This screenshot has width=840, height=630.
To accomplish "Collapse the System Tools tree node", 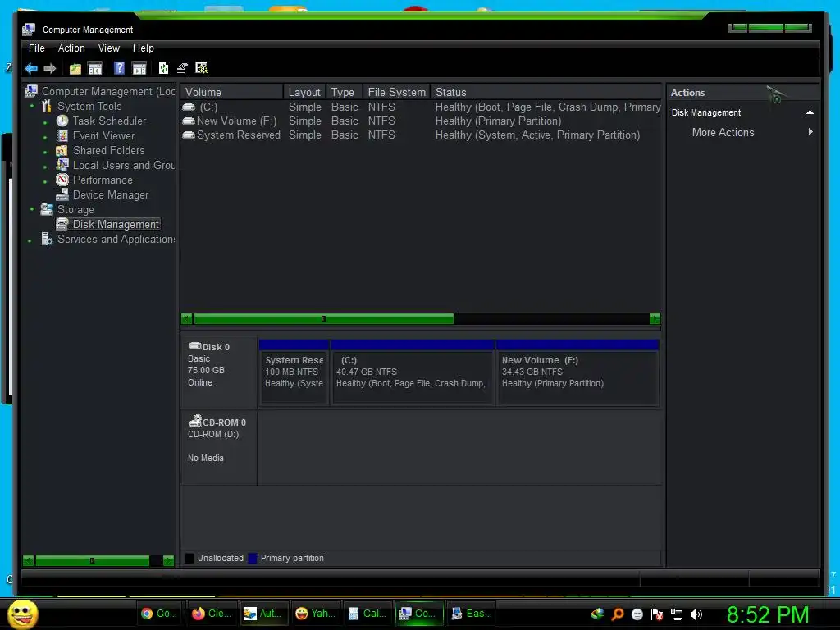I will click(x=32, y=106).
